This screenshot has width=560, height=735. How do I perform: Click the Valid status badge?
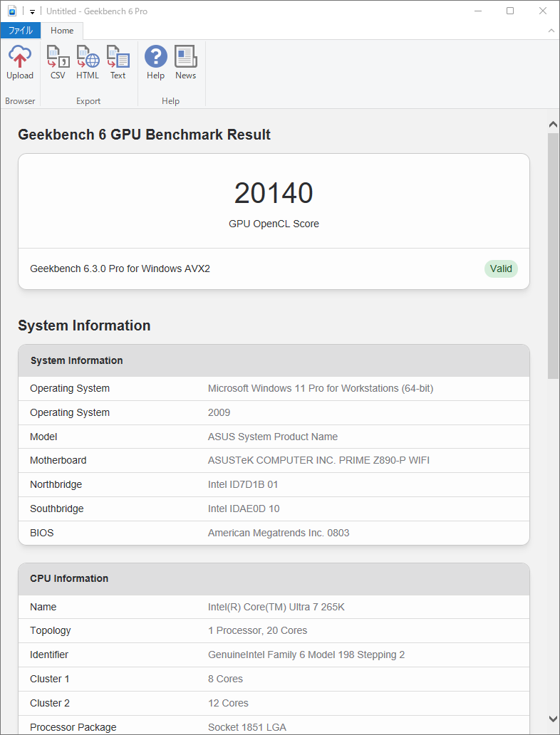pyautogui.click(x=501, y=269)
